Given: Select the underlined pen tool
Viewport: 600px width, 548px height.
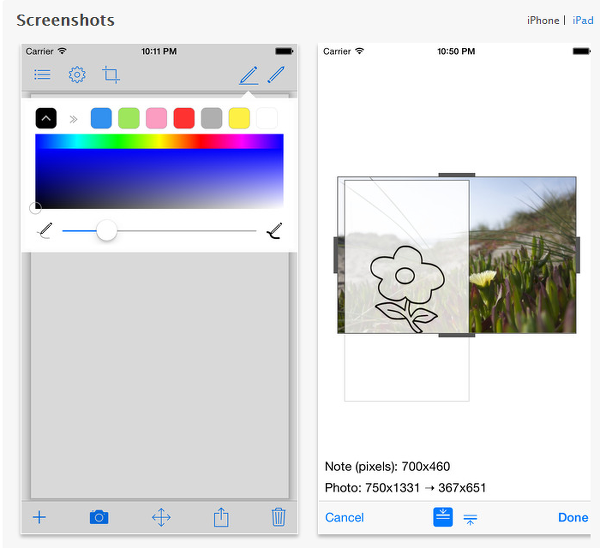Looking at the screenshot, I should (249, 75).
